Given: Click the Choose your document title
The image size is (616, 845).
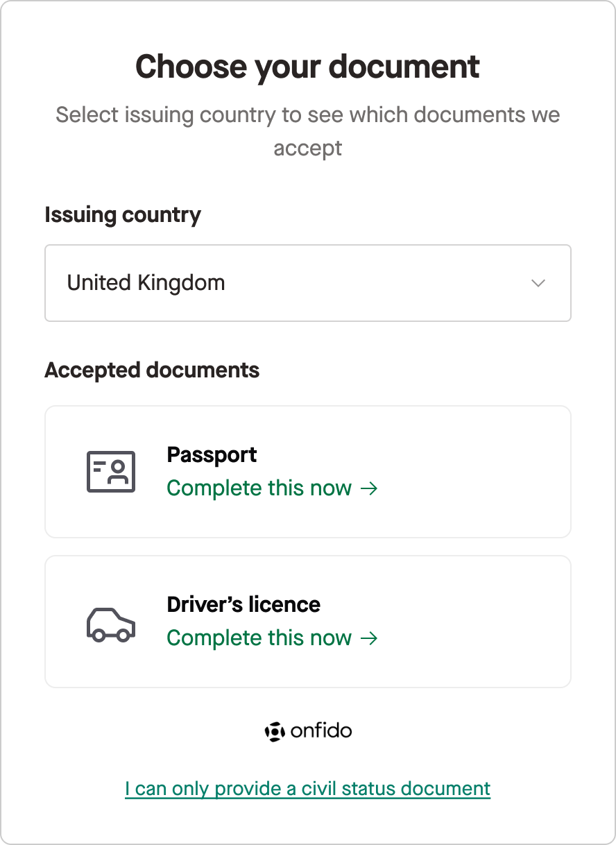Looking at the screenshot, I should coord(308,66).
